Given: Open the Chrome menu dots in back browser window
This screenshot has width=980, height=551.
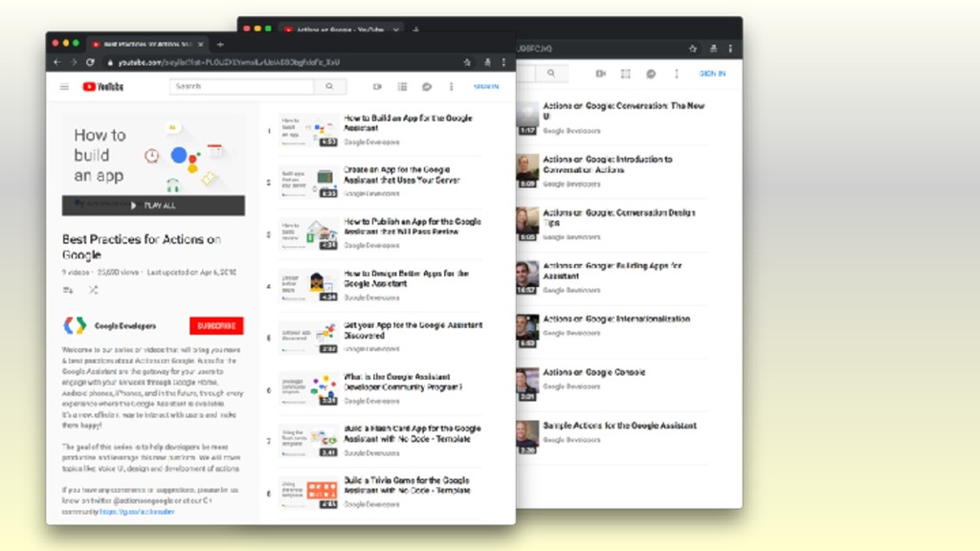Looking at the screenshot, I should tap(730, 49).
